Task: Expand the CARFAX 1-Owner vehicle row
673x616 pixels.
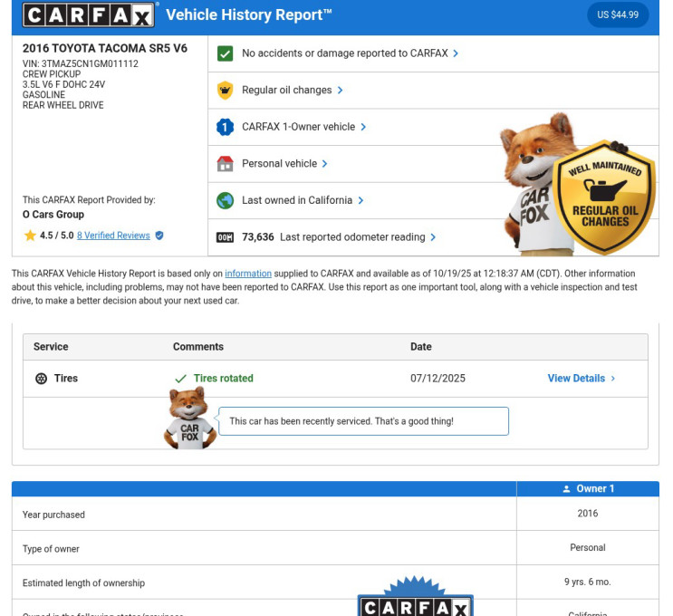Action: click(x=303, y=127)
